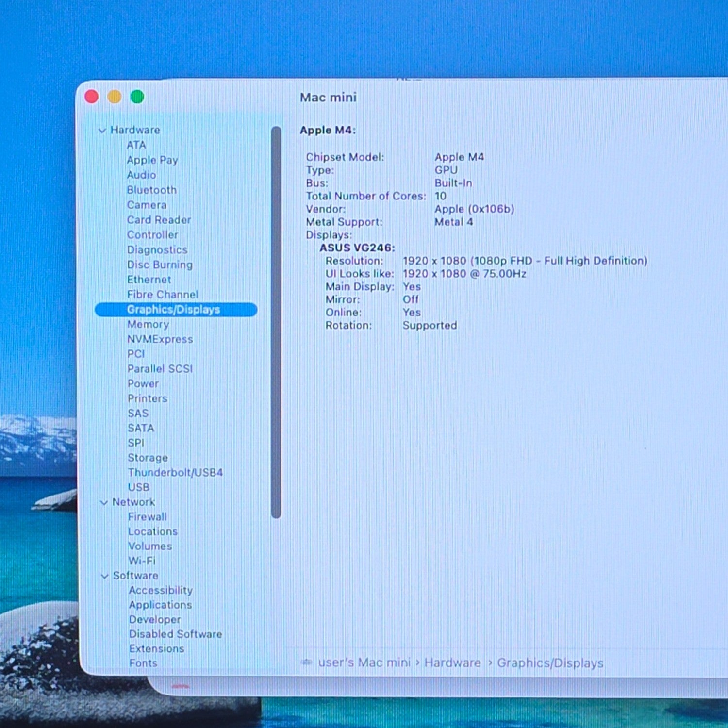Select the SATA sidebar entry
This screenshot has width=728, height=728.
[x=141, y=428]
